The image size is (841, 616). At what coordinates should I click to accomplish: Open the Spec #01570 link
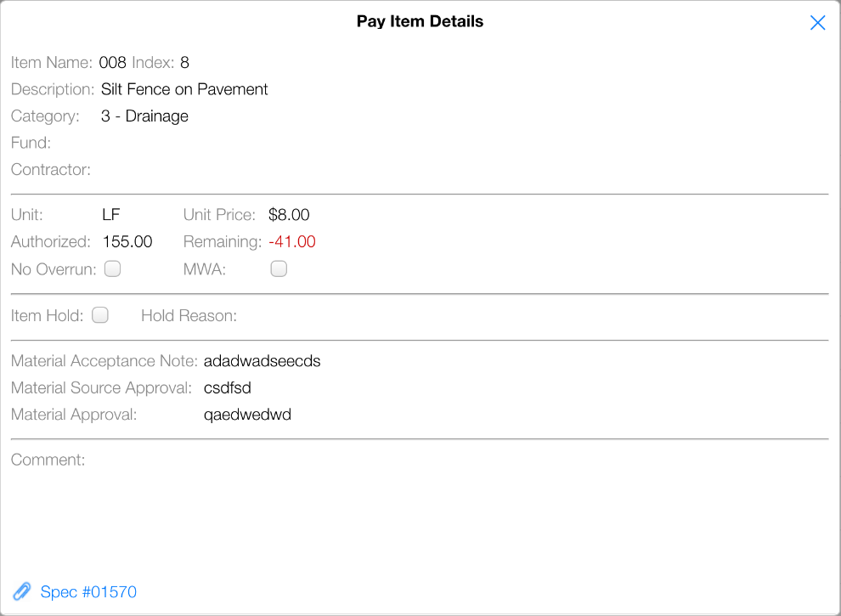click(88, 592)
